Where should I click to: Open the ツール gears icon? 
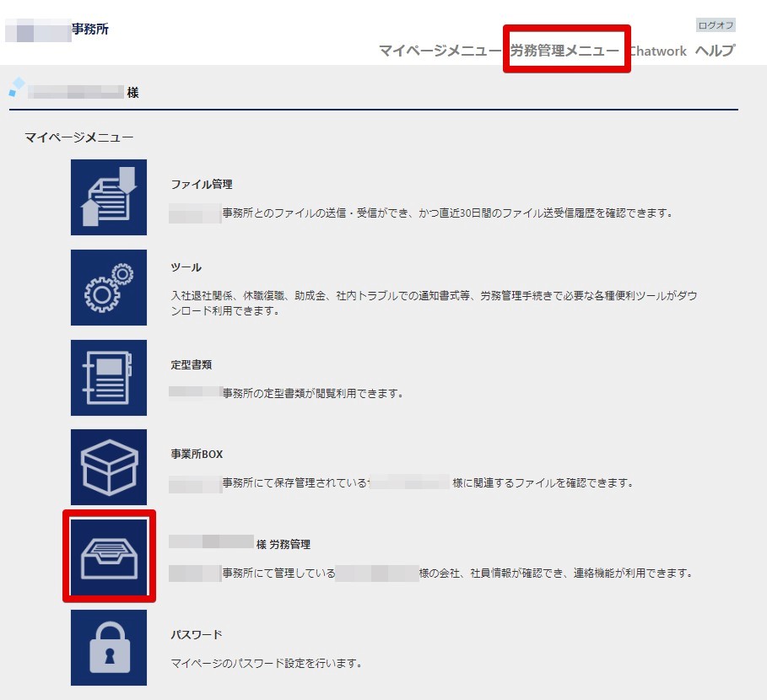coord(109,288)
